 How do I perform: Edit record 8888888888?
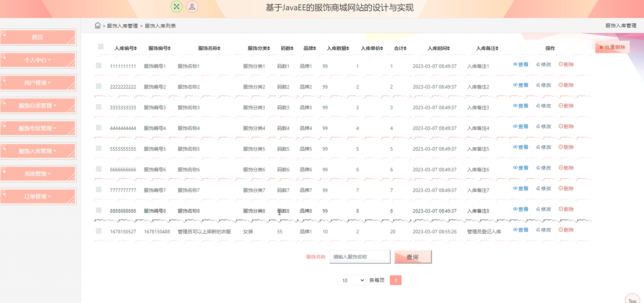(x=544, y=209)
